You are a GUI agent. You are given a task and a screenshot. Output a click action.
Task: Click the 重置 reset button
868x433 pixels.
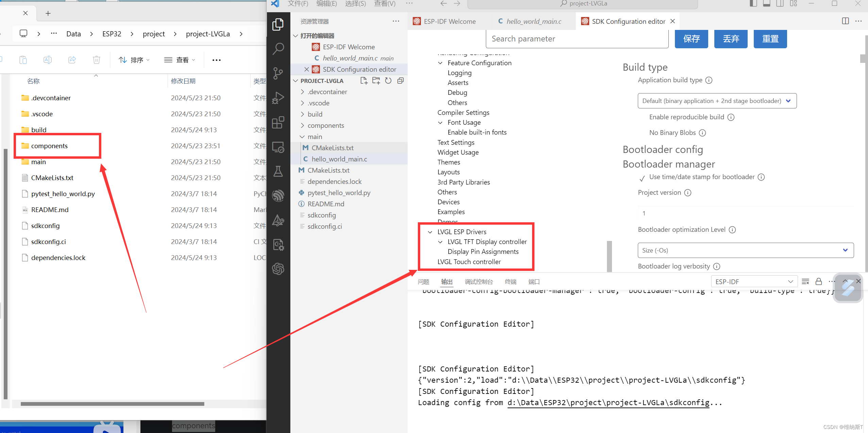tap(770, 39)
